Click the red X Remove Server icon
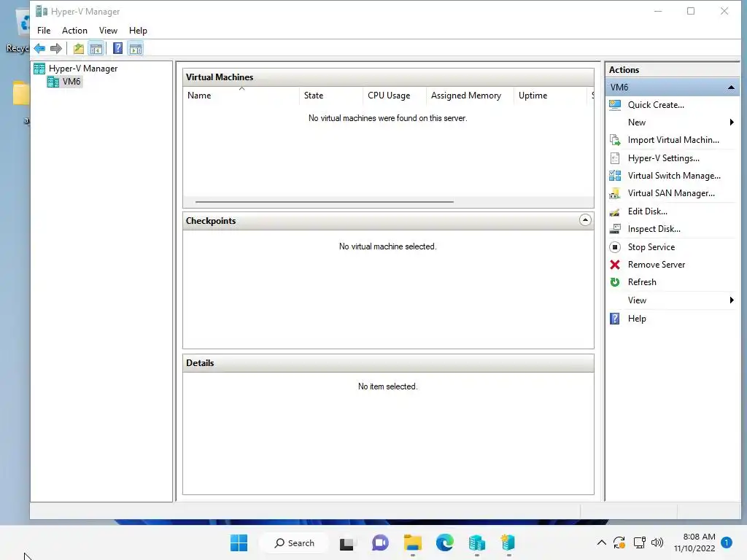The width and height of the screenshot is (747, 560). 615,265
